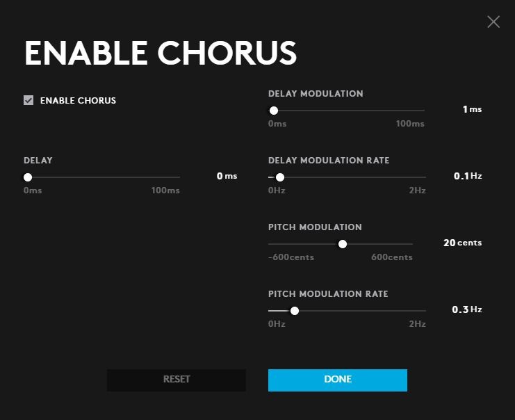515x420 pixels.
Task: Click the Delay Modulation Rate 0.1 Hz value
Action: pyautogui.click(x=468, y=177)
